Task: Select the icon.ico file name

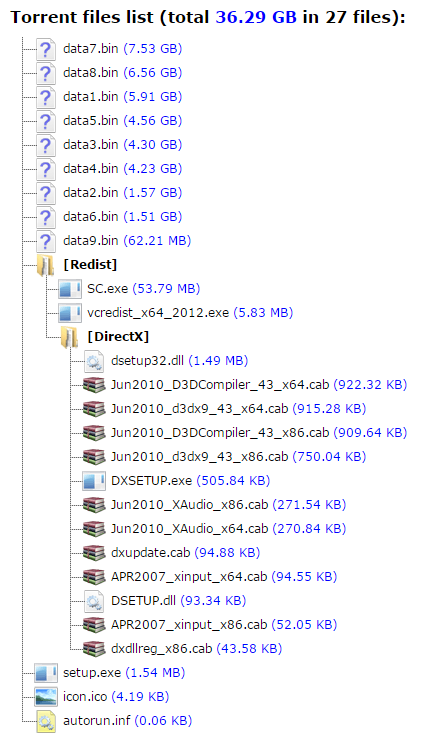Action: click(x=85, y=696)
